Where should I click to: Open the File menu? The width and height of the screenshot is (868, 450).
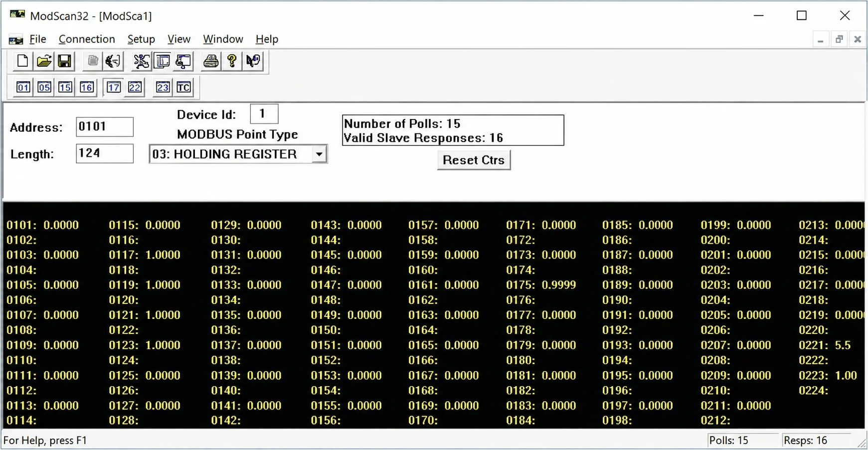37,39
